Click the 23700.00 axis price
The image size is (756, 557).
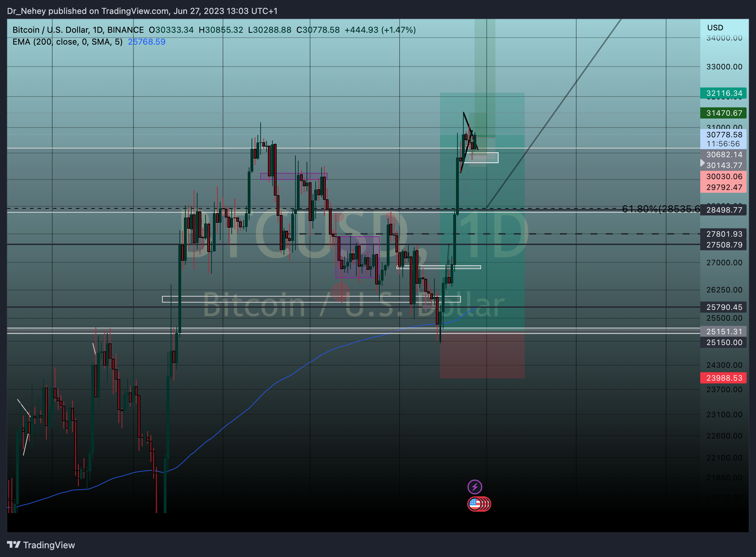(724, 389)
